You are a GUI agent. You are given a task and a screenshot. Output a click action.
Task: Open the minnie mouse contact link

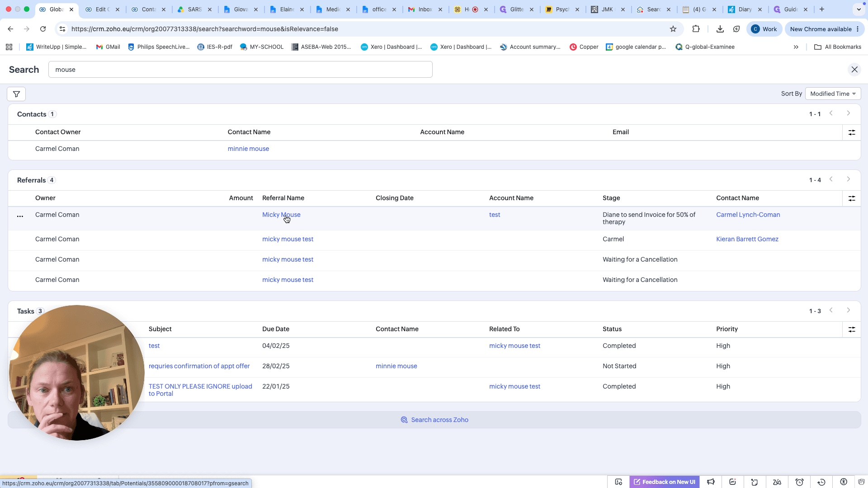pos(248,149)
